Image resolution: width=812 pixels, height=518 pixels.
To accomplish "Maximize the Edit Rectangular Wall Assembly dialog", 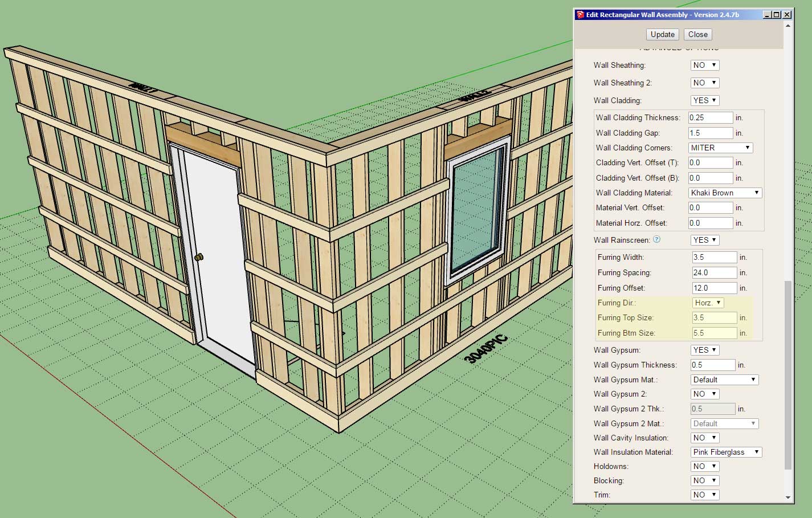I will (x=777, y=15).
